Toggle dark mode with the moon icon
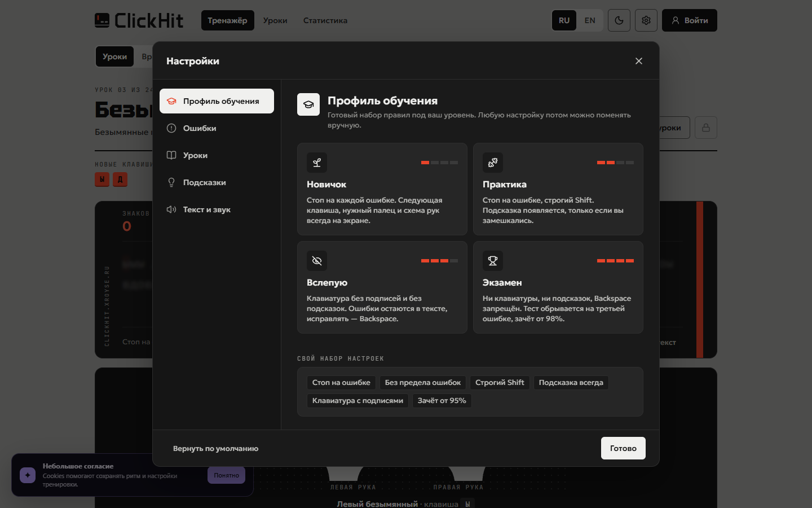Viewport: 812px width, 508px height. (619, 20)
